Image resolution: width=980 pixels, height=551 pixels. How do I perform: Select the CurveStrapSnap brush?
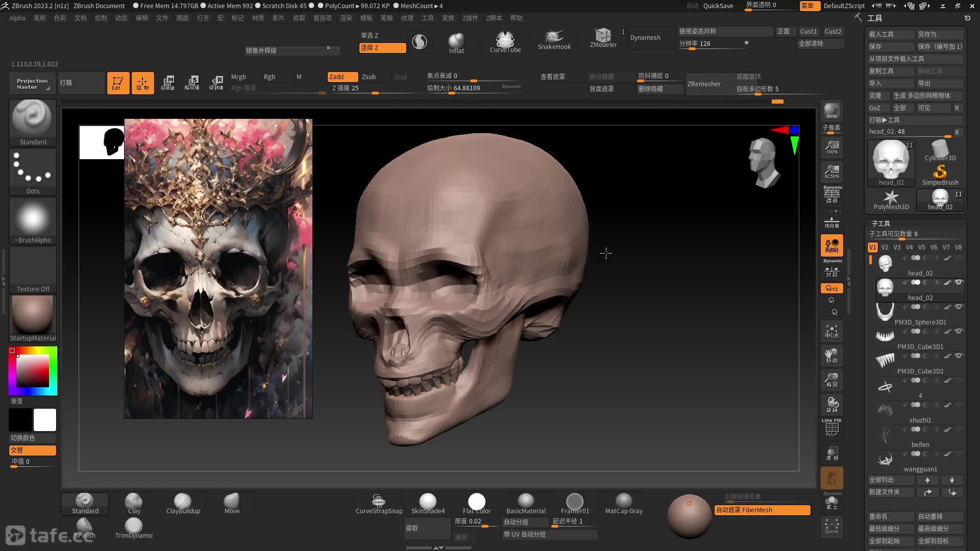(x=379, y=504)
